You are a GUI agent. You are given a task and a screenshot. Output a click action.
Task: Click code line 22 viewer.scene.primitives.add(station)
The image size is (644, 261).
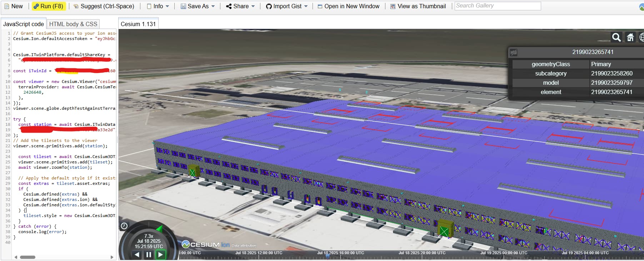pos(60,146)
